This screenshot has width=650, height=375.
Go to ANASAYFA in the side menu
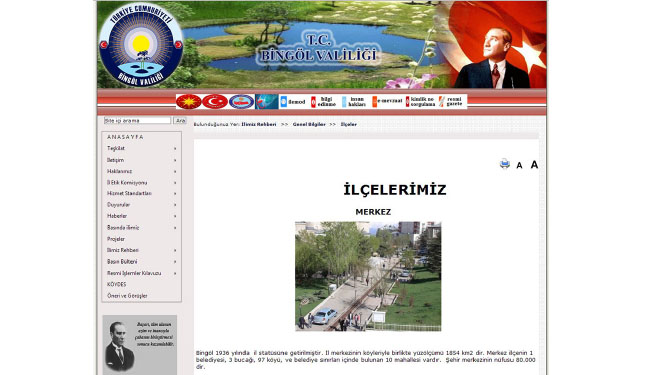[125, 137]
